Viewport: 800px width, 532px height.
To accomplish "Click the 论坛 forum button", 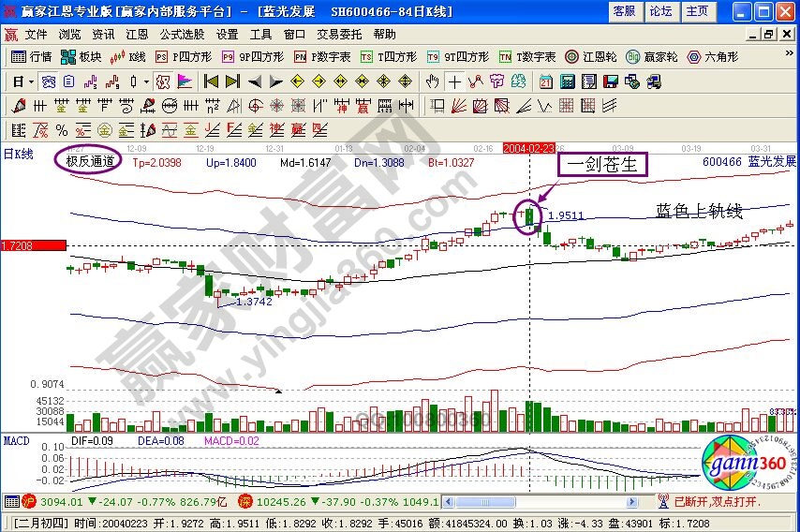I will tap(660, 11).
